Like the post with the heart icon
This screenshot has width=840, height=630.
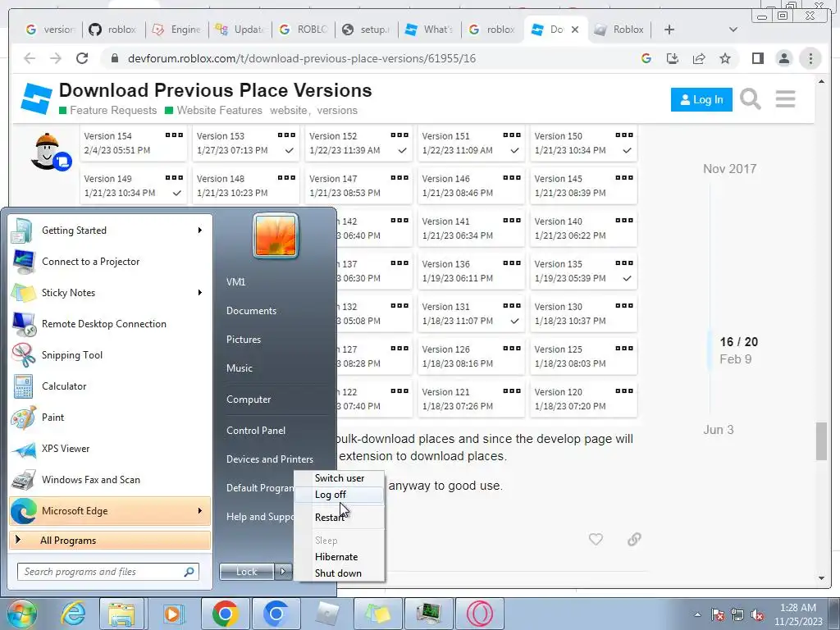tap(596, 539)
